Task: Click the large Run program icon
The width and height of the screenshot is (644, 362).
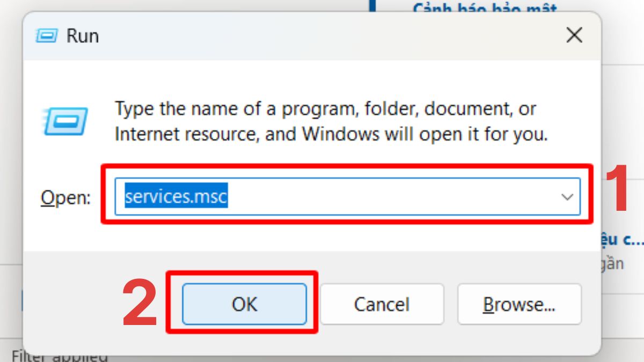Action: [65, 120]
